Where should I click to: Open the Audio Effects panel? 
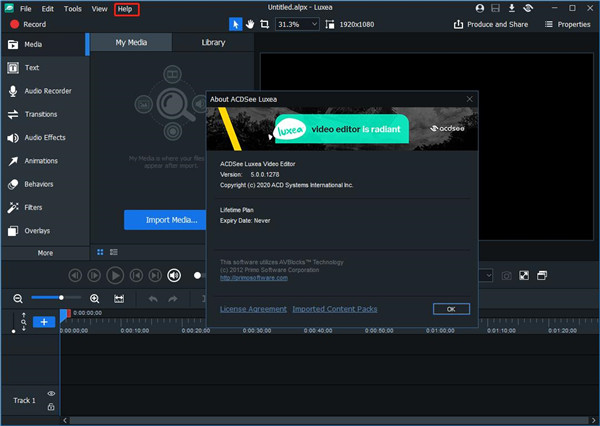[44, 137]
